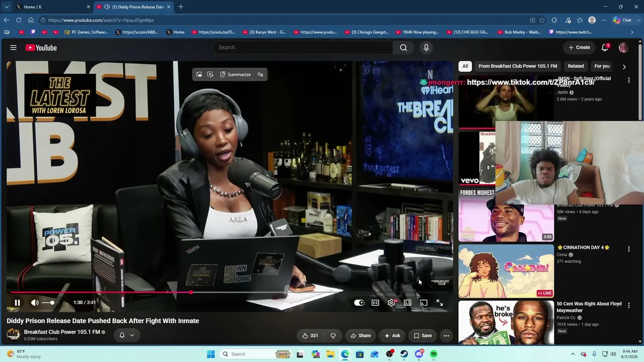Open the browser Favorites list icon
The image size is (644, 362).
[x=580, y=20]
